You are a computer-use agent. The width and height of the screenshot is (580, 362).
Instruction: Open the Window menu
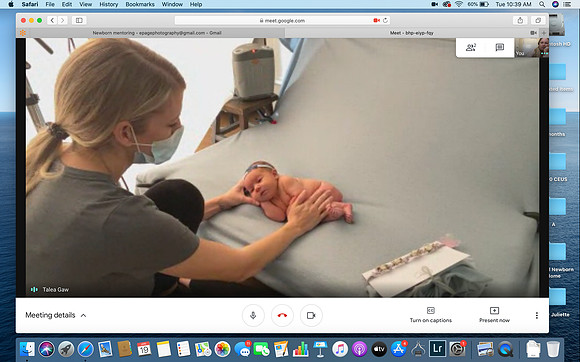pos(172,4)
